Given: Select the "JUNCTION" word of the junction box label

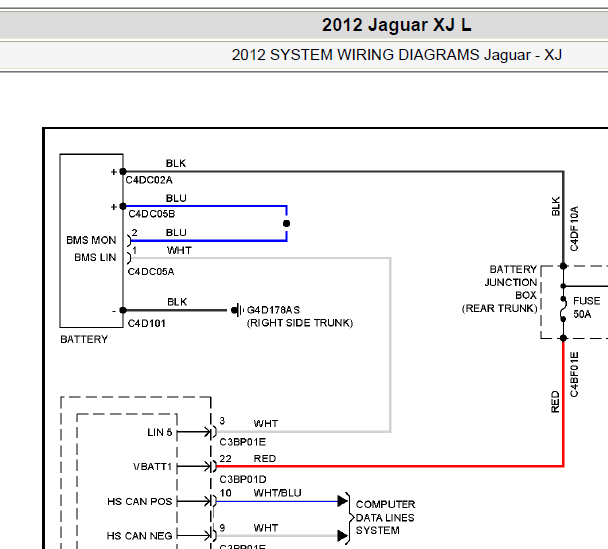Looking at the screenshot, I should click(511, 282).
